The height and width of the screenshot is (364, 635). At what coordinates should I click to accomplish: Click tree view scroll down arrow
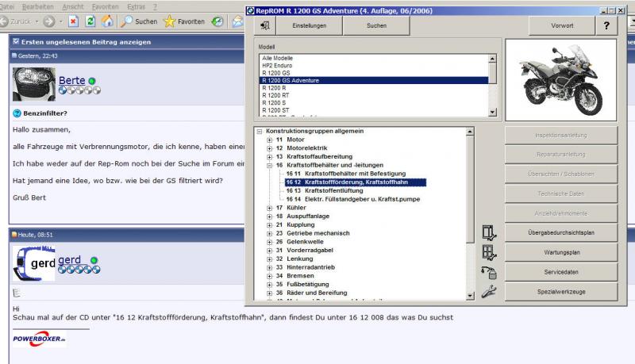[x=470, y=296]
